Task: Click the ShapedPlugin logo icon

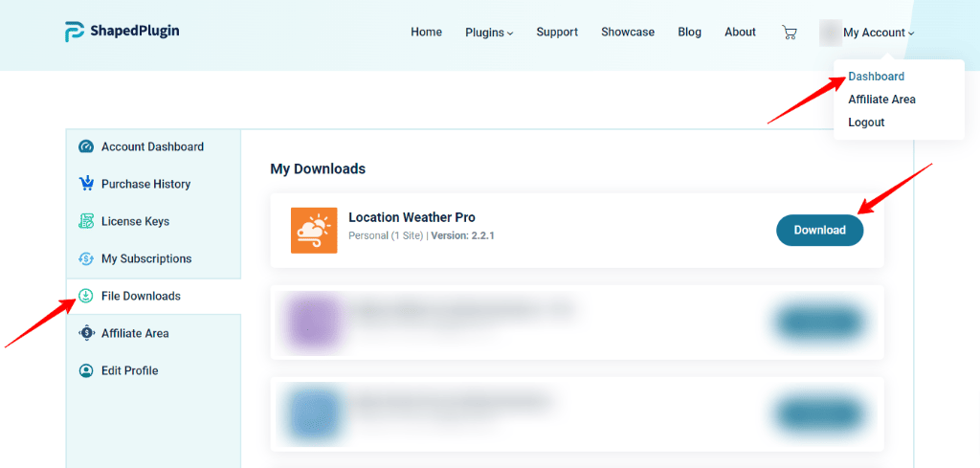Action: [75, 32]
